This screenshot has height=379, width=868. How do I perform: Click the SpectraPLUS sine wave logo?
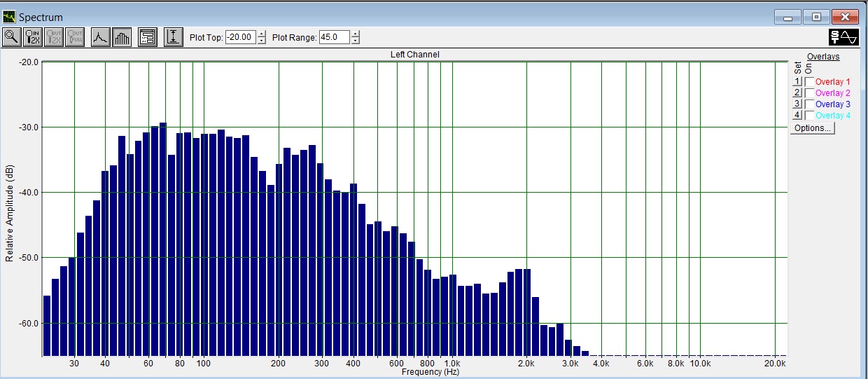coord(843,38)
